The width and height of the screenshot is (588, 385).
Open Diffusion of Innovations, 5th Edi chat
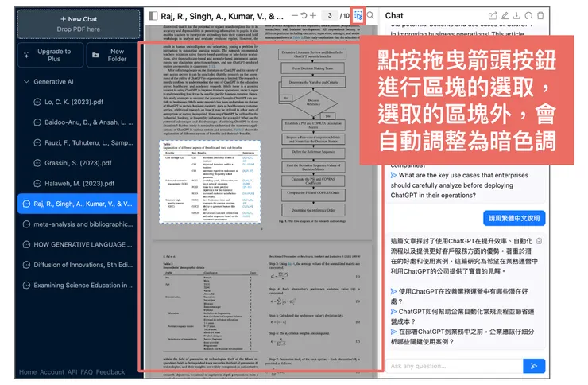click(x=77, y=265)
